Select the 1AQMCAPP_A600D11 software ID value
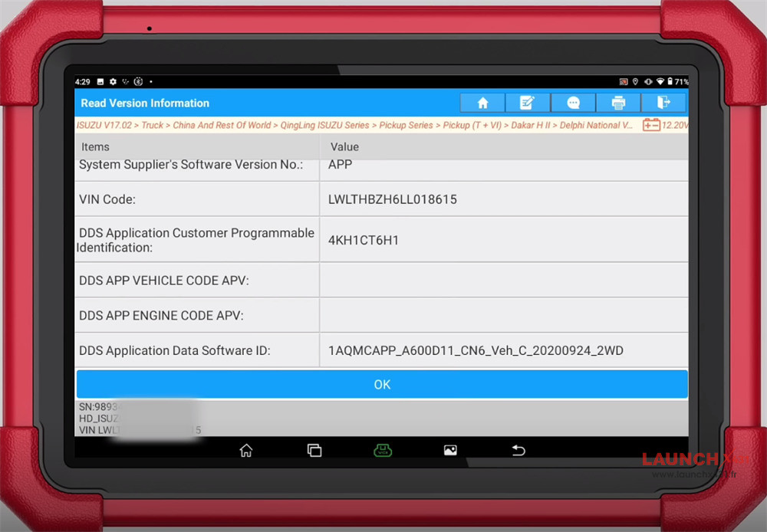The width and height of the screenshot is (767, 532). 476,350
